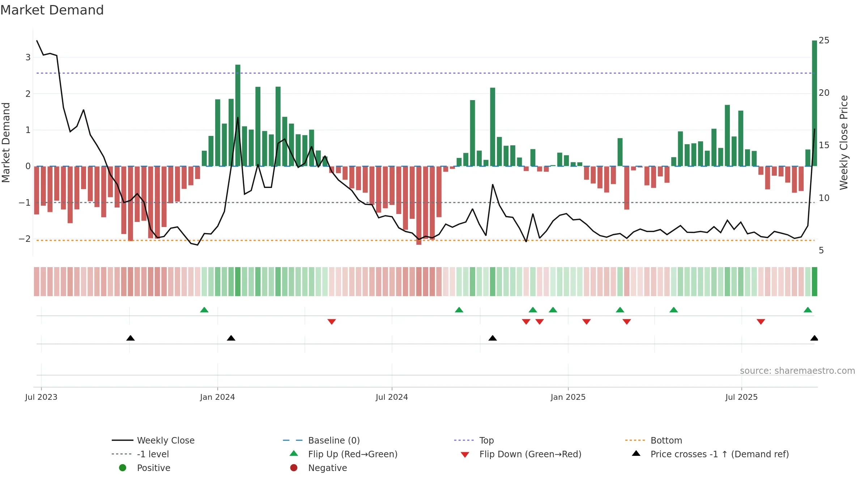The height and width of the screenshot is (488, 868).
Task: Click the Negative legend red circle
Action: click(294, 468)
